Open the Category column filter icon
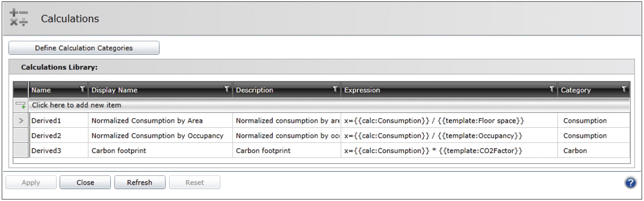 tap(624, 89)
